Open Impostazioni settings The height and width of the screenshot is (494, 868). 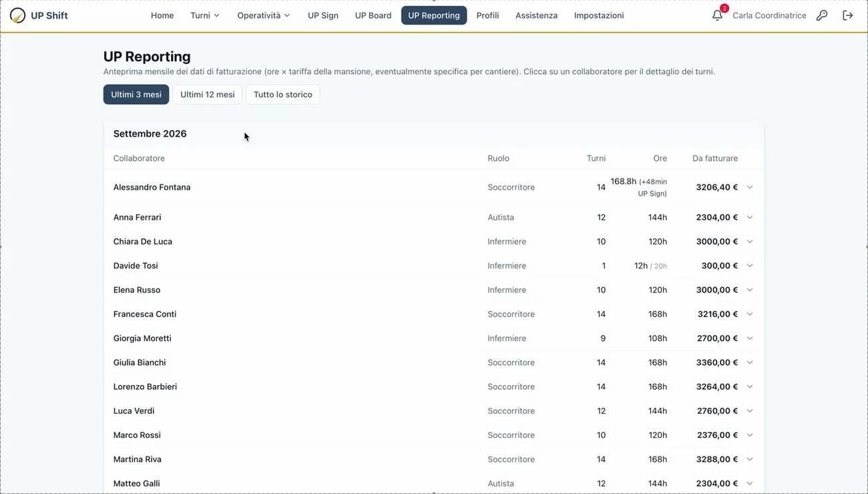pyautogui.click(x=599, y=15)
